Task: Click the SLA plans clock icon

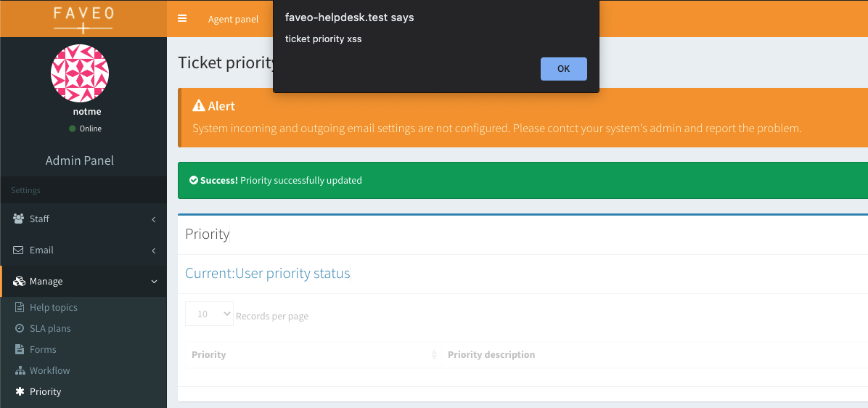Action: [x=20, y=328]
